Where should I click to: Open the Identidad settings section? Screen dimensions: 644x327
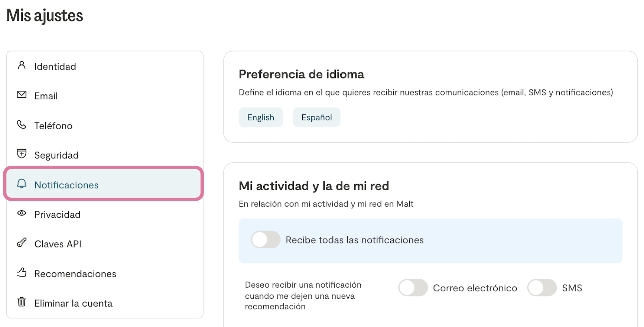coord(55,67)
